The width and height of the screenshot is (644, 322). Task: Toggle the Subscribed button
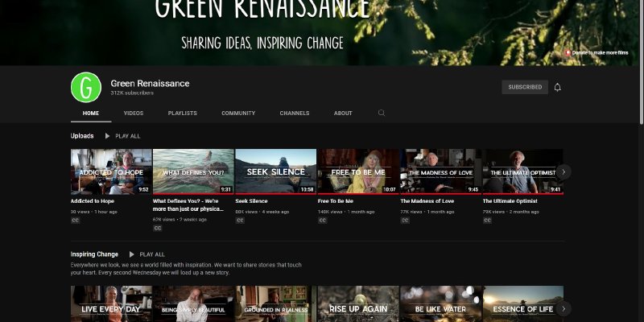(x=524, y=87)
